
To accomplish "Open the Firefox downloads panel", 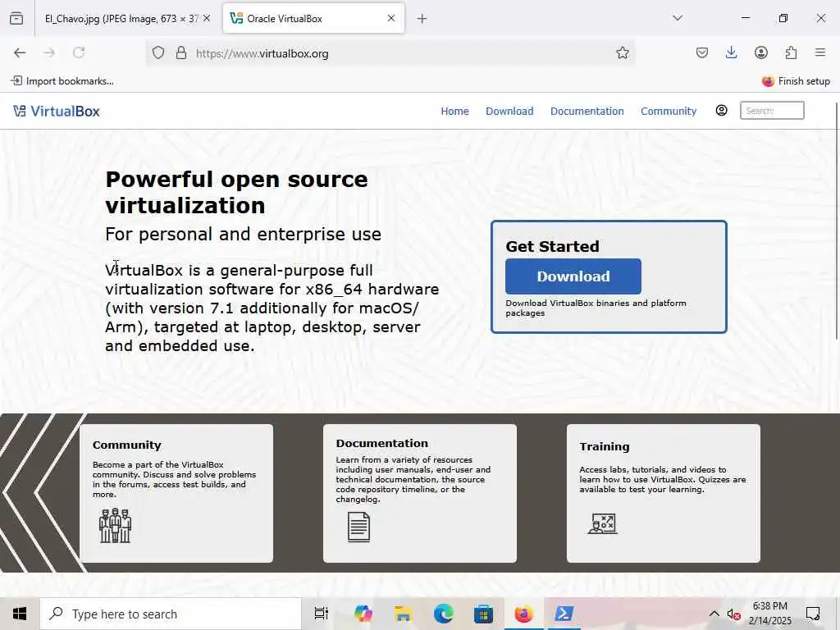I will (x=731, y=52).
